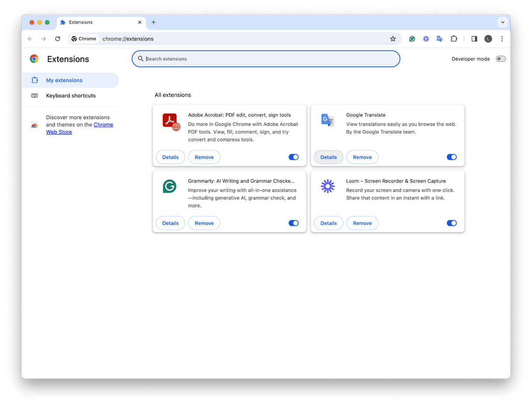Open the tab search chevron in the tab strip
The height and width of the screenshot is (407, 532).
click(x=503, y=22)
